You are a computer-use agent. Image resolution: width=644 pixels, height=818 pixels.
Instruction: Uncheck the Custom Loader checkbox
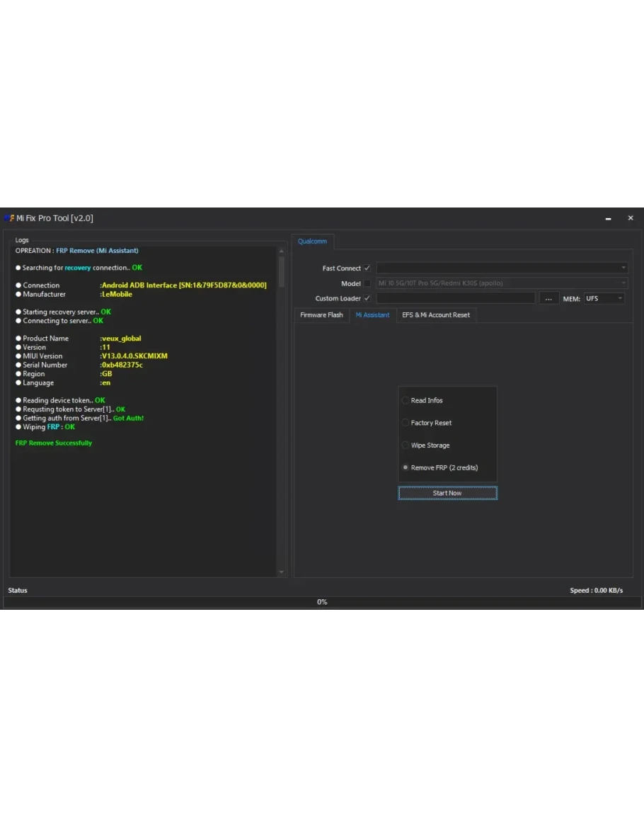click(367, 298)
